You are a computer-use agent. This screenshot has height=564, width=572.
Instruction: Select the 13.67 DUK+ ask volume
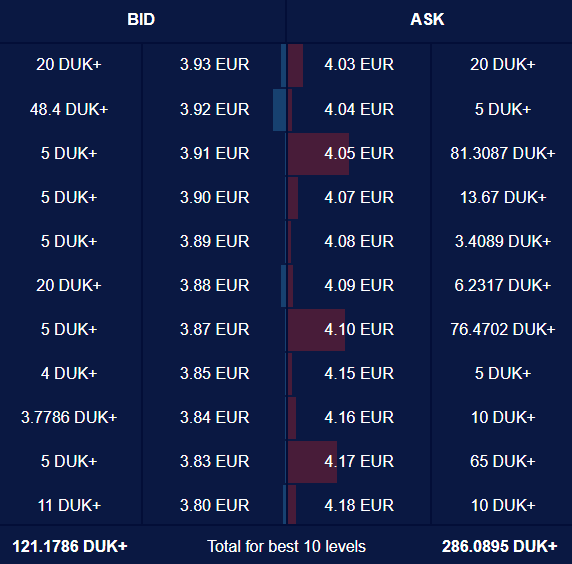pyautogui.click(x=503, y=197)
